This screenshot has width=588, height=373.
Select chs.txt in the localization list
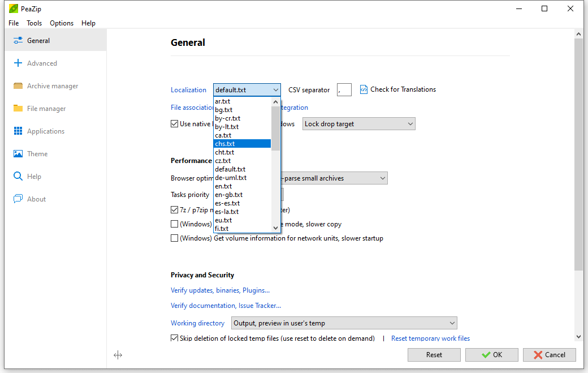tap(242, 144)
